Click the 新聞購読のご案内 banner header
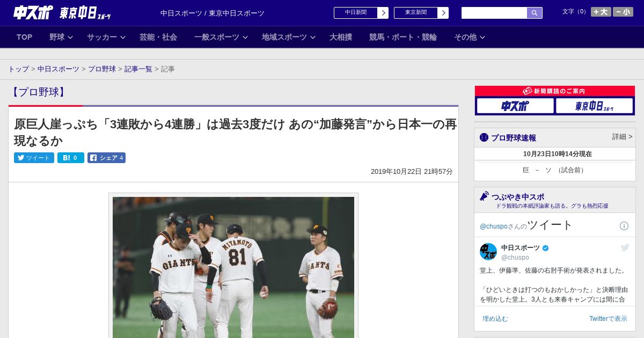 pos(554,91)
